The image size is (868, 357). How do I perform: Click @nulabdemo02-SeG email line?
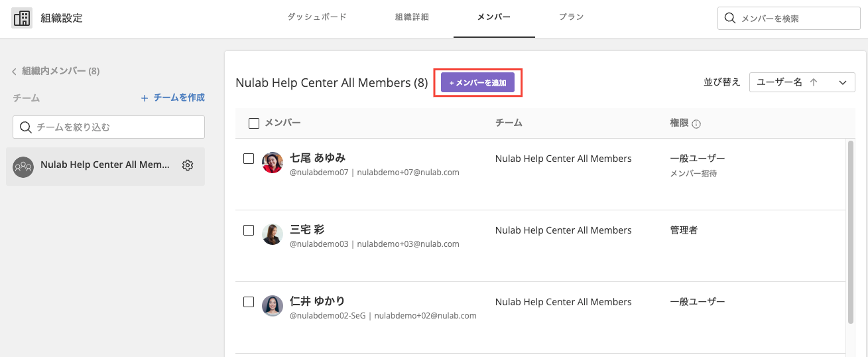[x=383, y=316]
